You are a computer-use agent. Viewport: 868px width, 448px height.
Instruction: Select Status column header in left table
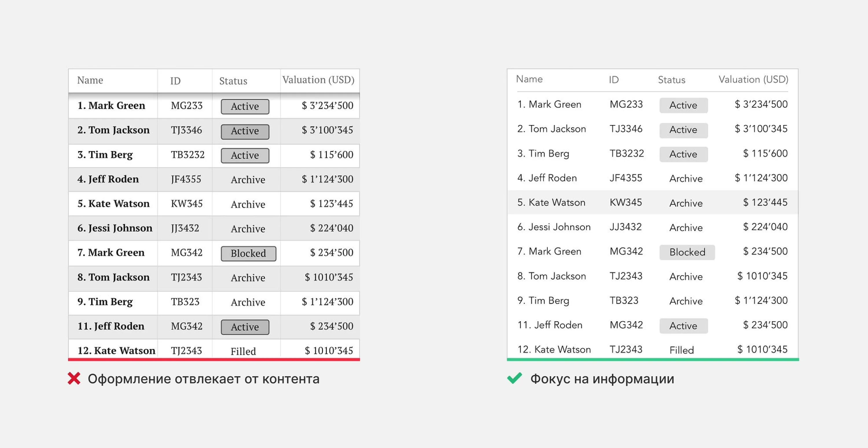click(233, 81)
